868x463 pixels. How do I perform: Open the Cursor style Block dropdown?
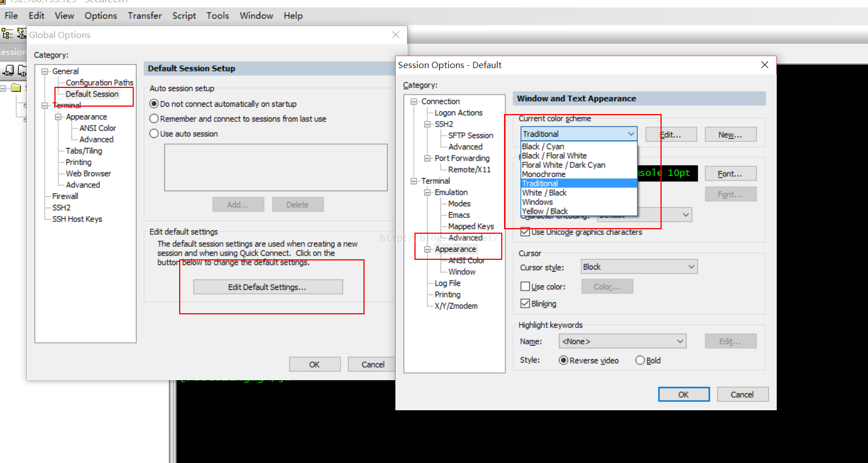point(640,267)
